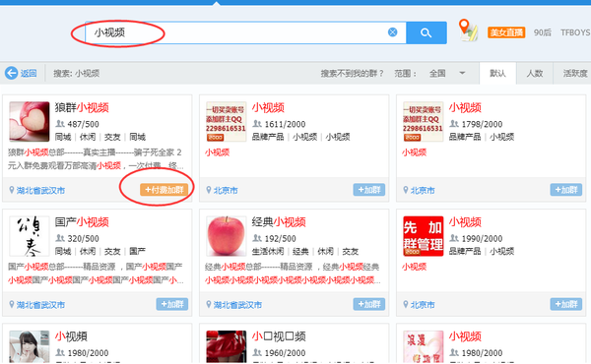Expand the 全国 range dropdown arrow
591x364 pixels.
click(462, 73)
